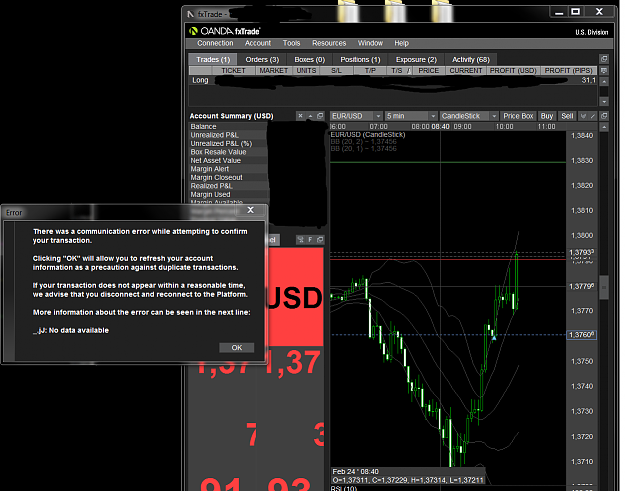Image resolution: width=625 pixels, height=491 pixels.
Task: Open the Tools menu
Action: (x=291, y=43)
